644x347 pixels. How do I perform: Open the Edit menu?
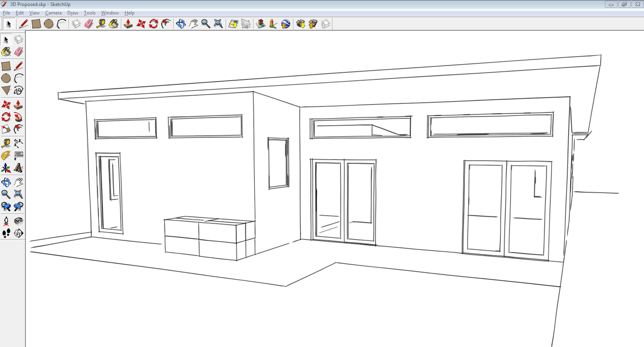[x=20, y=13]
